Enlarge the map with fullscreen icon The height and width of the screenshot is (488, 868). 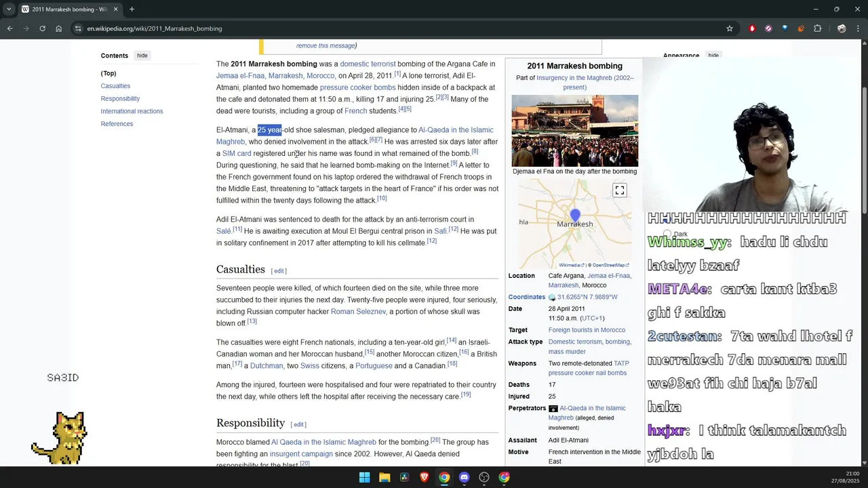[619, 190]
